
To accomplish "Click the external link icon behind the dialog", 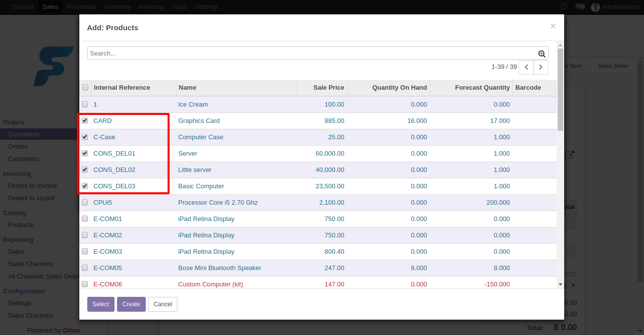I will click(x=570, y=155).
